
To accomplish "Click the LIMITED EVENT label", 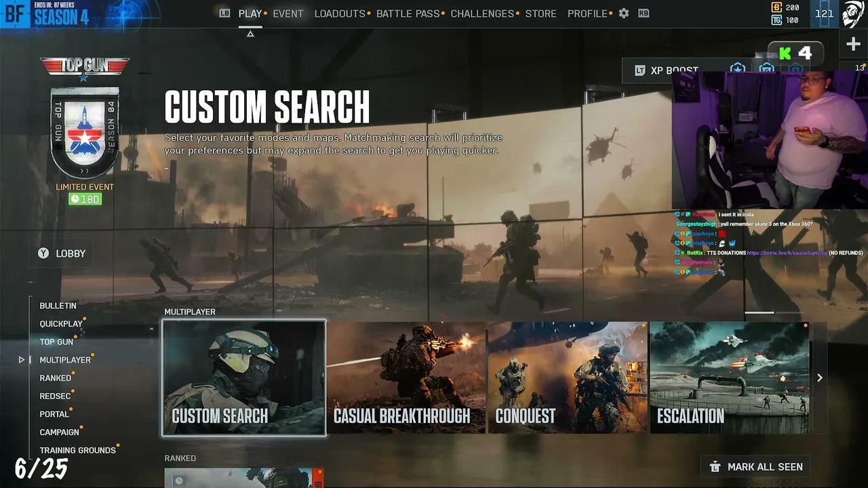I will pos(85,187).
